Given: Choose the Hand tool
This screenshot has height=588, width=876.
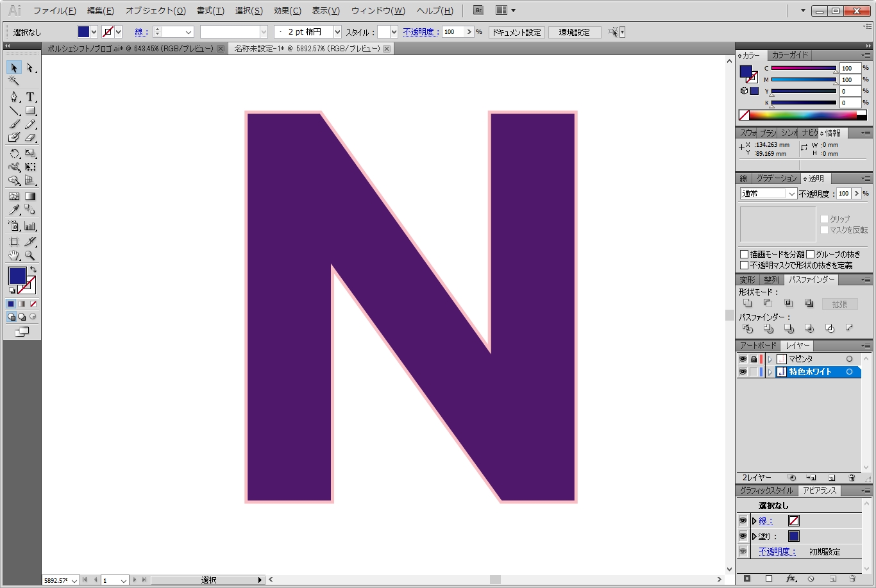Looking at the screenshot, I should [x=13, y=256].
